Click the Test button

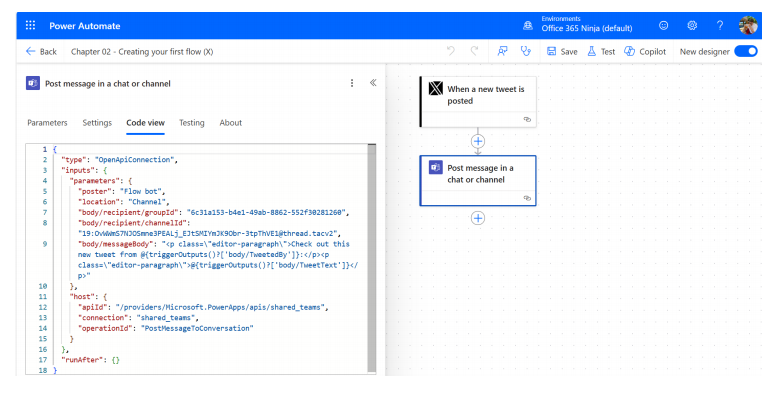click(x=601, y=52)
